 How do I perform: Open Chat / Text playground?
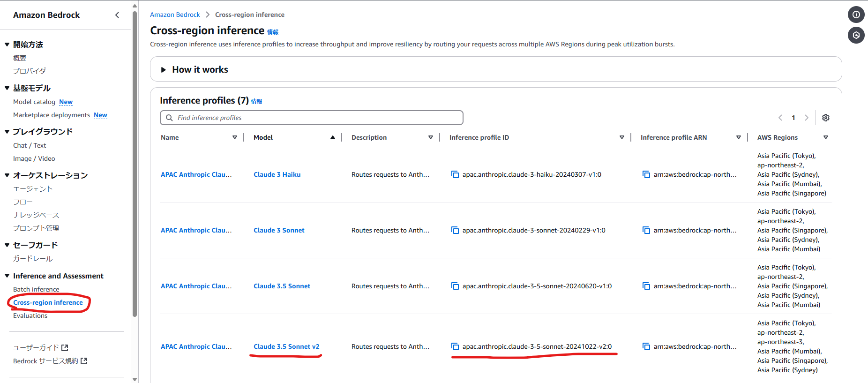coord(30,145)
